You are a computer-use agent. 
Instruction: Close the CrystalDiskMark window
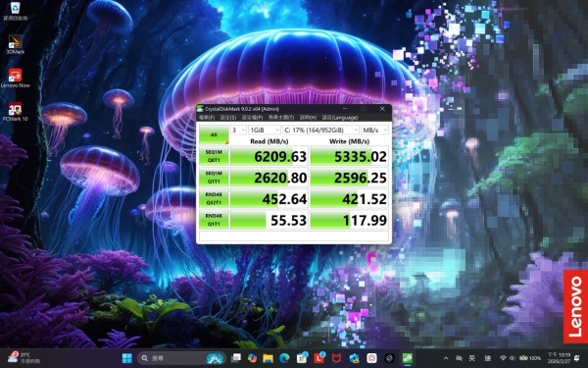click(382, 109)
